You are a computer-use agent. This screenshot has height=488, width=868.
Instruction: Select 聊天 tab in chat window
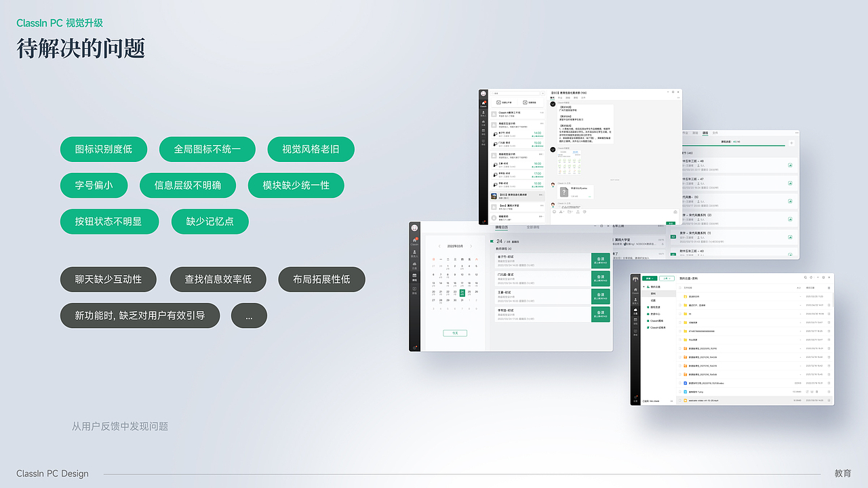tap(552, 98)
